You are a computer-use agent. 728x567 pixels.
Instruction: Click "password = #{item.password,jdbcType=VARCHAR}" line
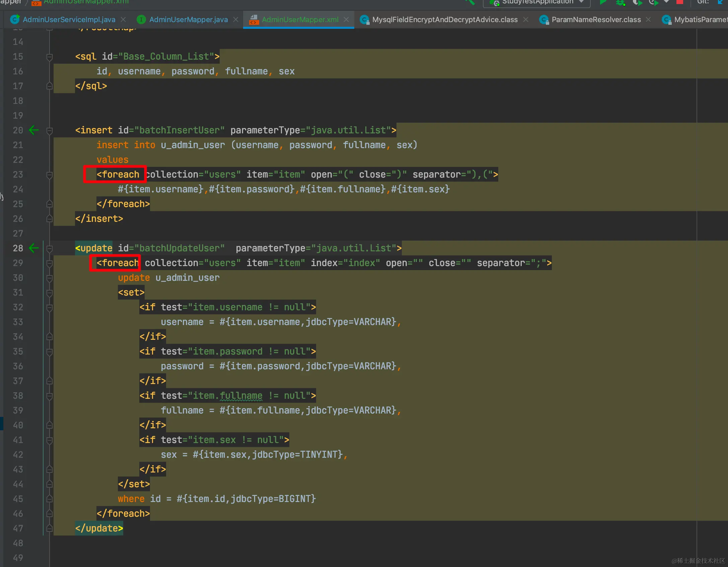pos(281,366)
